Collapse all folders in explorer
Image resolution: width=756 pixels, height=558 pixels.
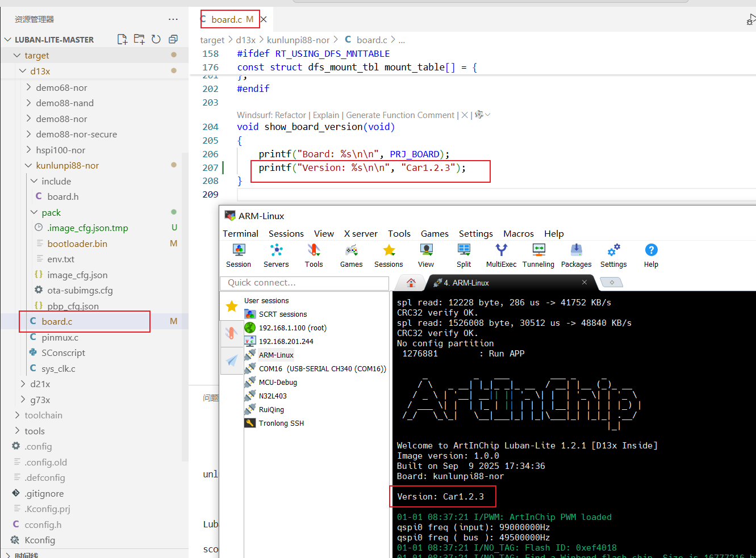point(173,39)
